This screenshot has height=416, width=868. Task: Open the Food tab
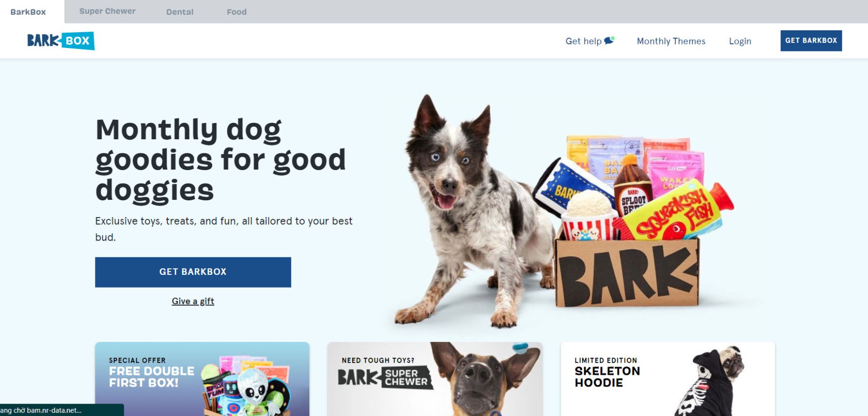click(x=236, y=12)
